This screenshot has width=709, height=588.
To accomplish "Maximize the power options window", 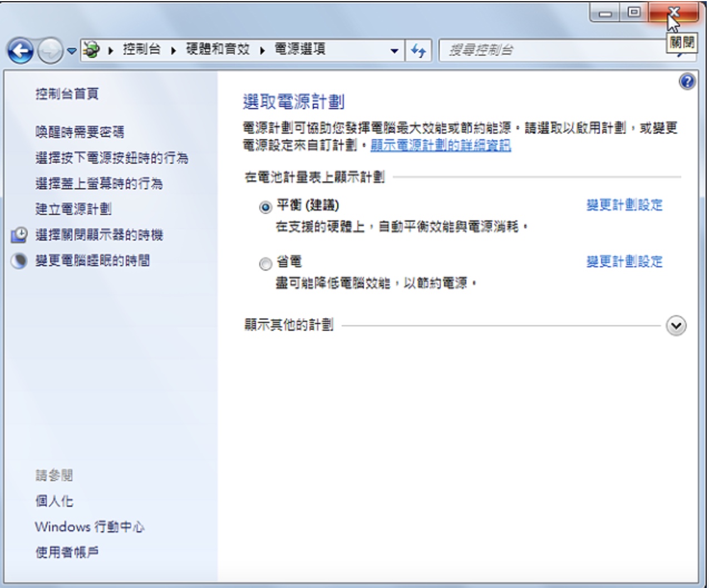I will (x=634, y=12).
